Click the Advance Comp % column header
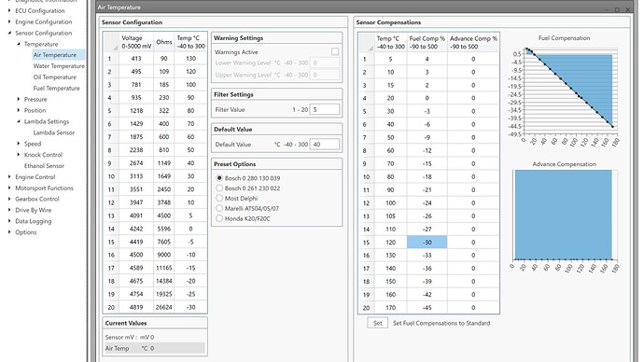Screen dimensions: 644x362 pos(473,42)
